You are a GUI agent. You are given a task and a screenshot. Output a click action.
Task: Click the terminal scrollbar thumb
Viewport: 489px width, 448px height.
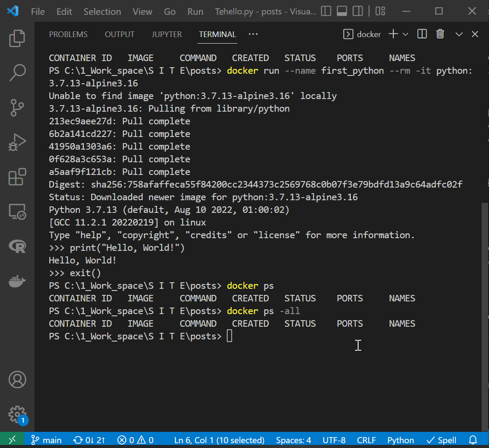[485, 316]
